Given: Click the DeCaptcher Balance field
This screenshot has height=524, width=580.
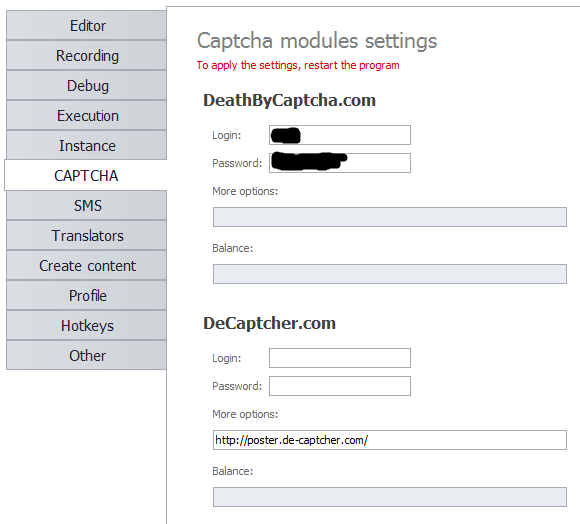Looking at the screenshot, I should (x=390, y=497).
